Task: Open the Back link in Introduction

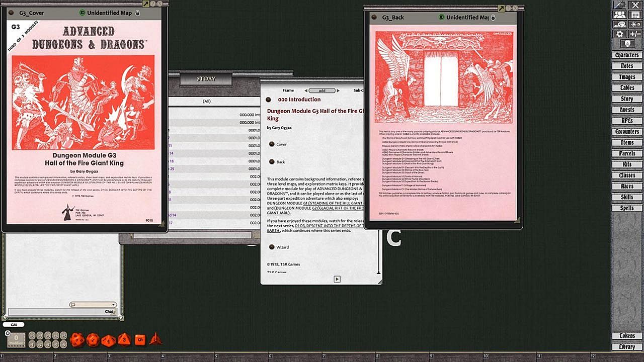Action: coord(272,162)
